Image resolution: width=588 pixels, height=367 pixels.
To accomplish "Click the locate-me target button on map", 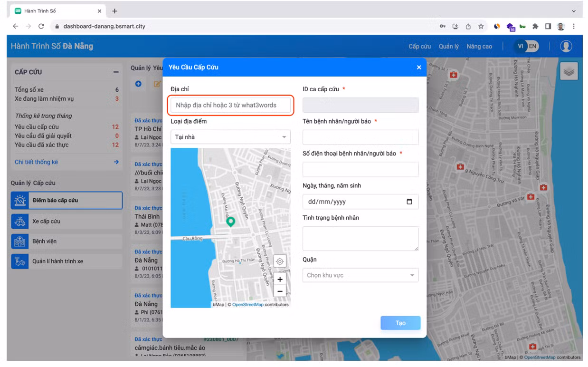I will [x=280, y=261].
